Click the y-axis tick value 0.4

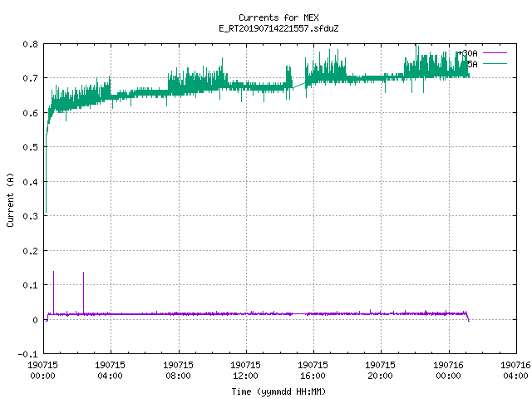(x=30, y=182)
